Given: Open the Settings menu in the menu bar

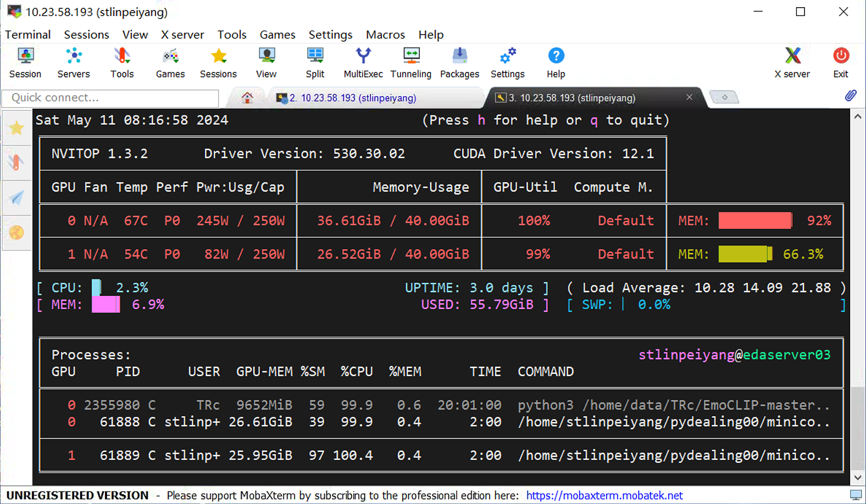Looking at the screenshot, I should 330,35.
